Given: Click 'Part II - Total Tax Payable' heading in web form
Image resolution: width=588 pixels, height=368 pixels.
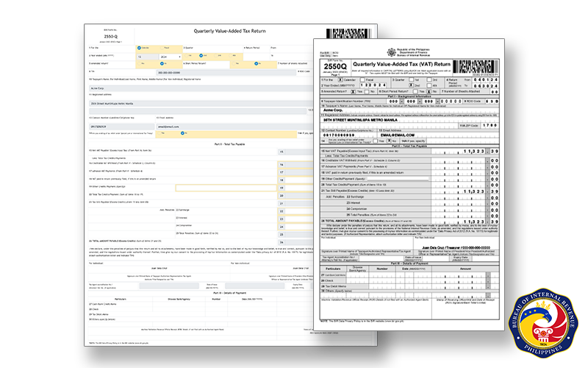Looking at the screenshot, I should tap(229, 144).
